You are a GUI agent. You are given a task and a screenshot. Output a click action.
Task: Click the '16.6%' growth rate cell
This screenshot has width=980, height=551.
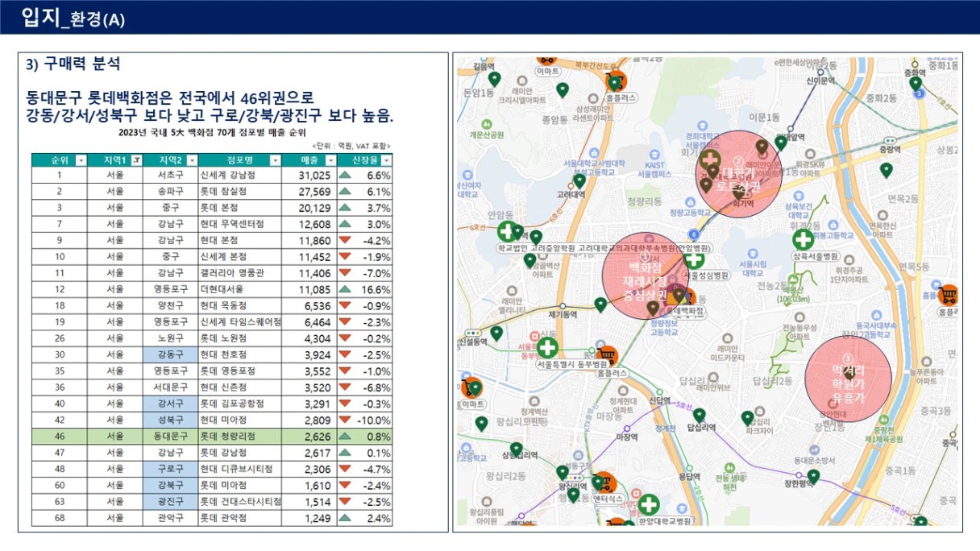pos(378,289)
